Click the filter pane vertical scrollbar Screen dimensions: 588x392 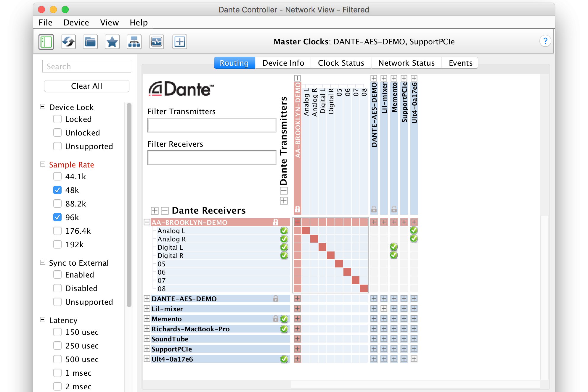coord(129,205)
